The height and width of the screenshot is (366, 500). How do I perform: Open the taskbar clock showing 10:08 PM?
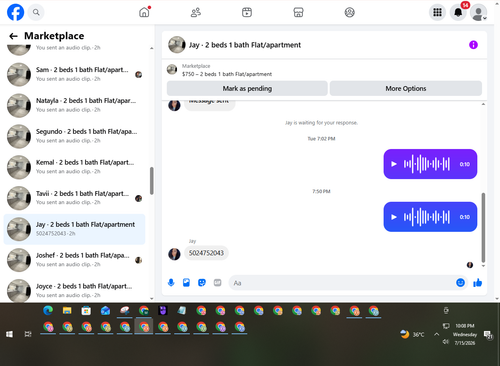pos(465,334)
